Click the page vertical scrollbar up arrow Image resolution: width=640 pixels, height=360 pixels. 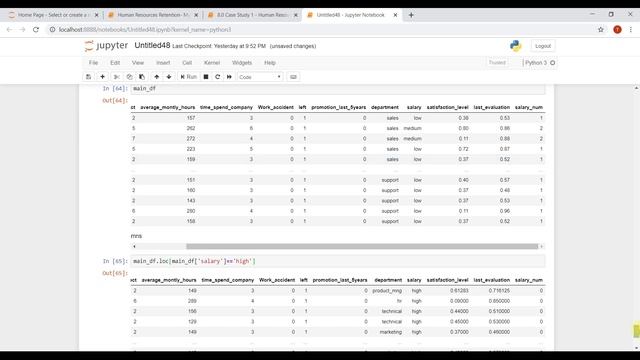pyautogui.click(x=636, y=88)
